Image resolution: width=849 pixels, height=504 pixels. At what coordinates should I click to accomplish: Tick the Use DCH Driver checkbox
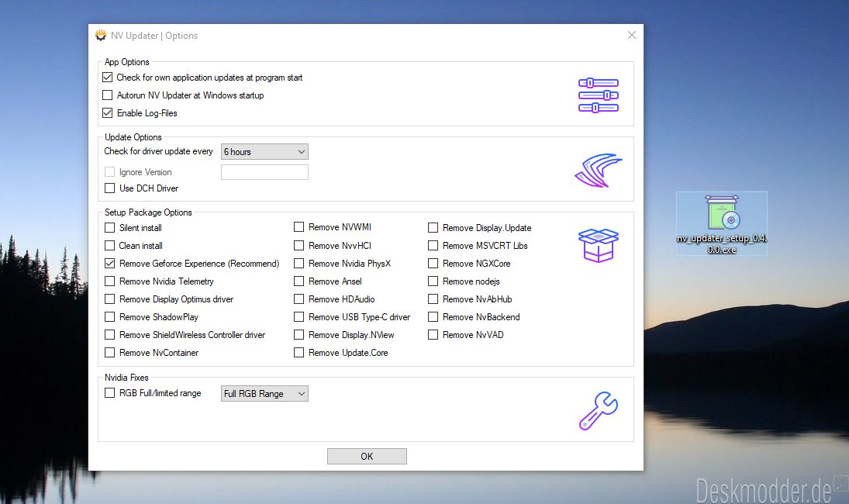coord(109,188)
